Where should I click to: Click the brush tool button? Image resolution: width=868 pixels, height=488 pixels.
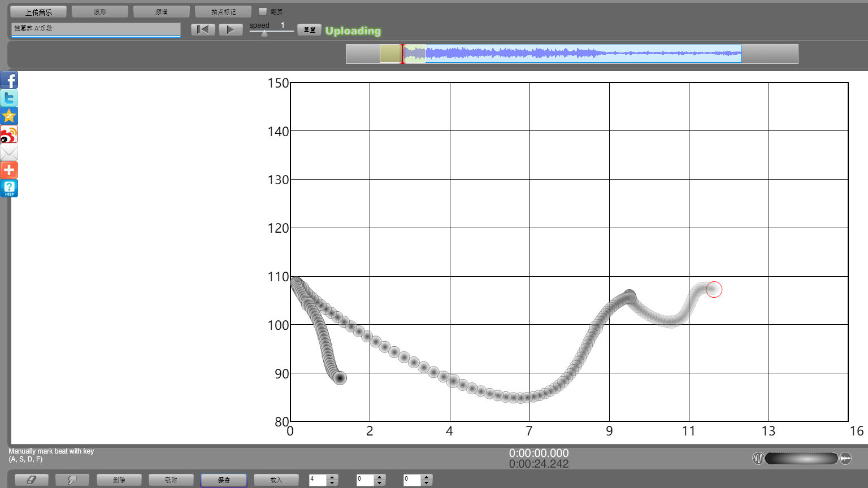pyautogui.click(x=72, y=480)
